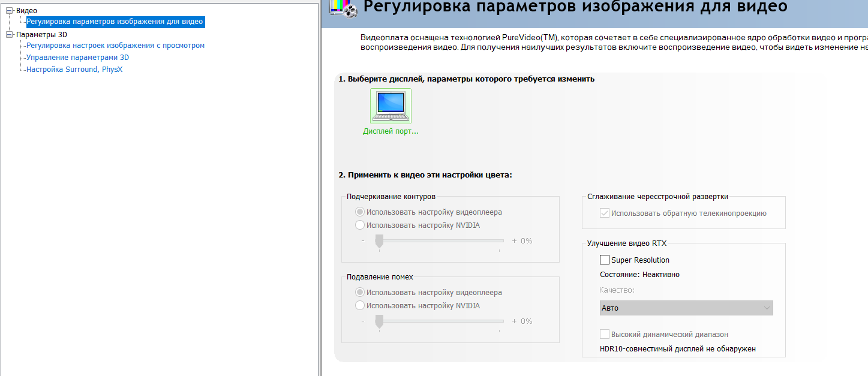
Task: Toggle the Высокий динамический диапазон checkbox
Action: coord(605,334)
